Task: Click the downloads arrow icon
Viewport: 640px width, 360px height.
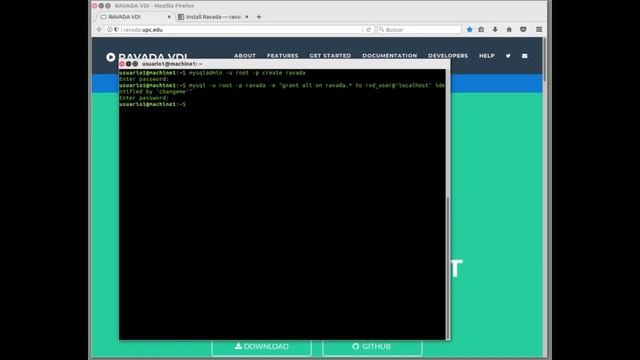Action: 495,29
